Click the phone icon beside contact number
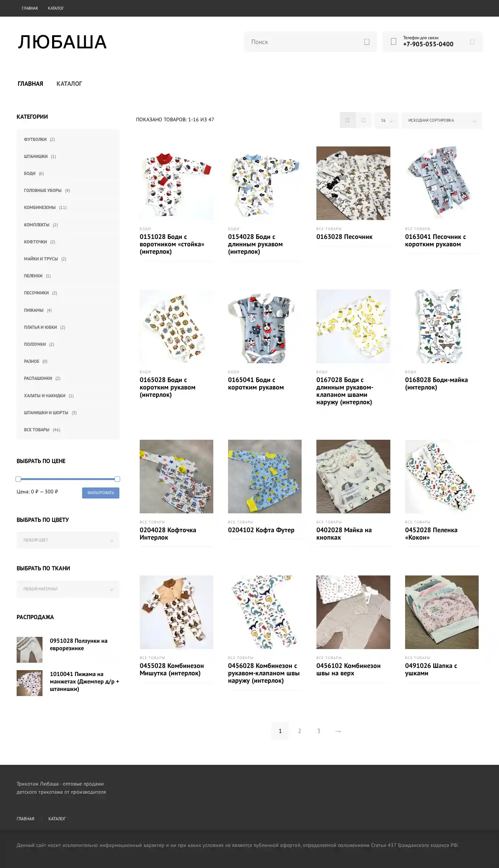This screenshot has height=868, width=499. click(x=393, y=41)
